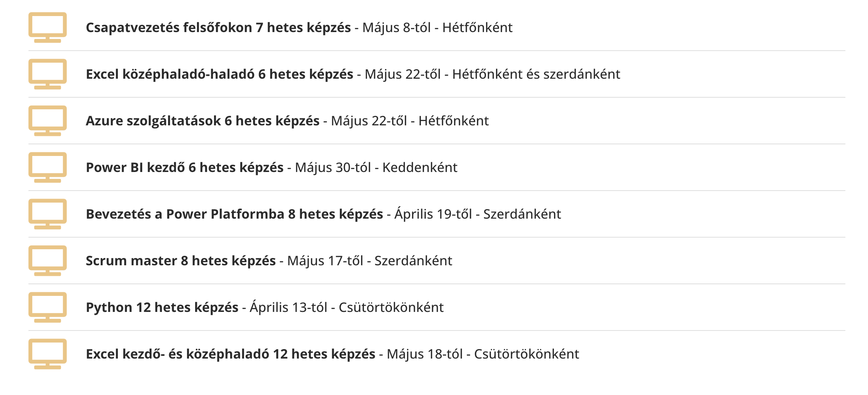Click monitor icon for Excel kezdő- és középhaladó
Viewport: 868px width, 395px height.
pos(47,354)
